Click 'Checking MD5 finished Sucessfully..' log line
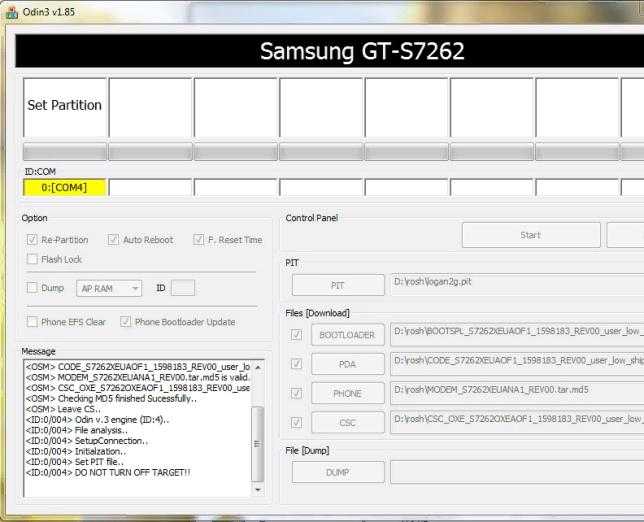 click(111, 398)
